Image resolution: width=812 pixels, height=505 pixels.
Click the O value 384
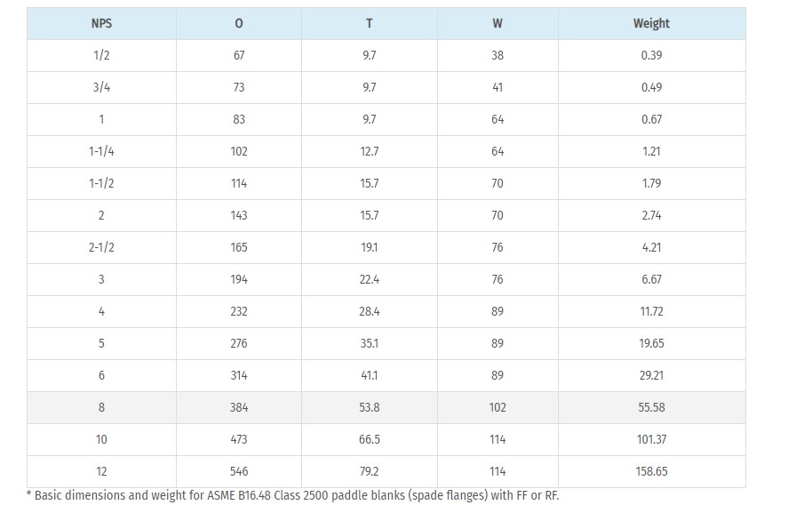coord(239,407)
